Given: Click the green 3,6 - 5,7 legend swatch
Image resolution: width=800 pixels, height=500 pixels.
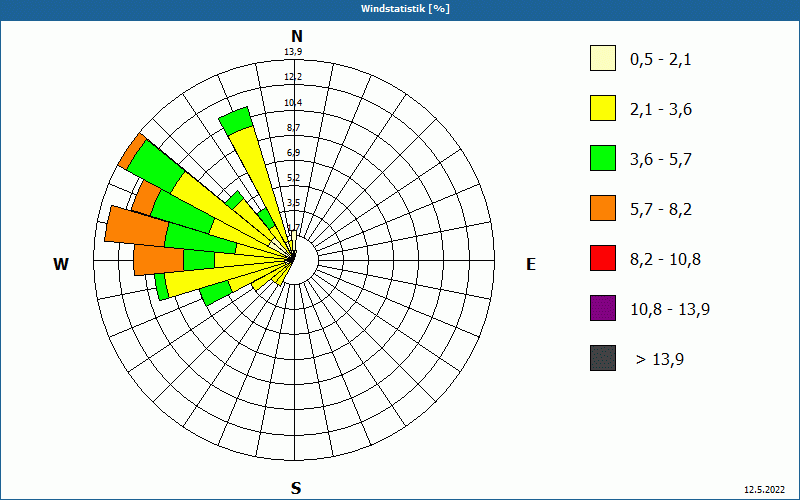Looking at the screenshot, I should point(603,158).
